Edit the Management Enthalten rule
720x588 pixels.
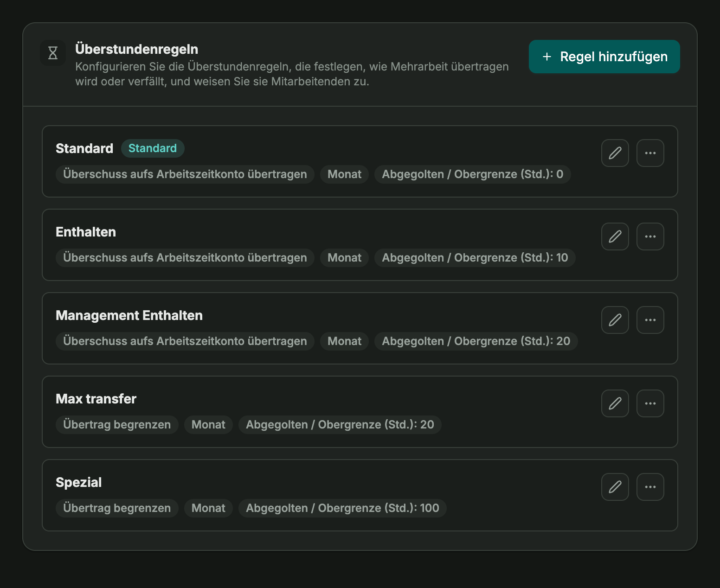(x=615, y=320)
